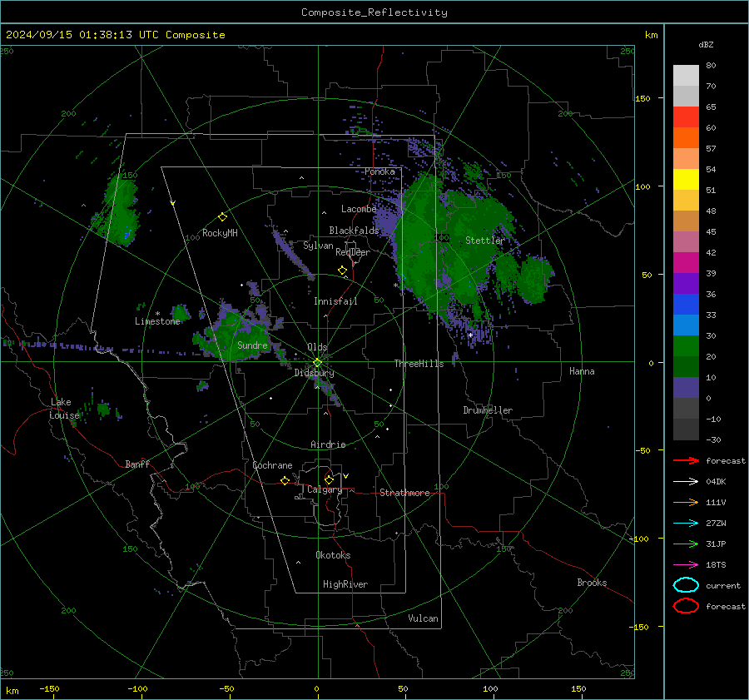Screen dimensions: 749x700
Task: Click the Limestone label
Action: (157, 321)
